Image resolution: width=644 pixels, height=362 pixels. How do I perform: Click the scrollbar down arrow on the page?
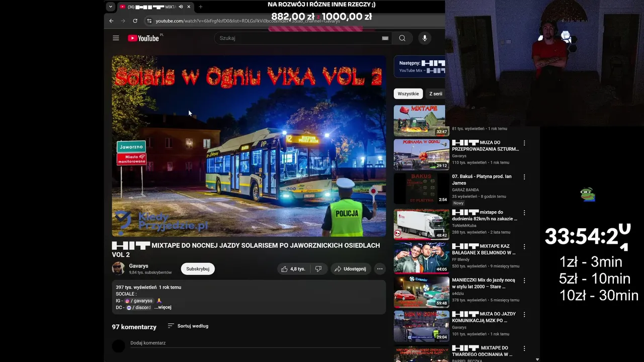coord(537,359)
